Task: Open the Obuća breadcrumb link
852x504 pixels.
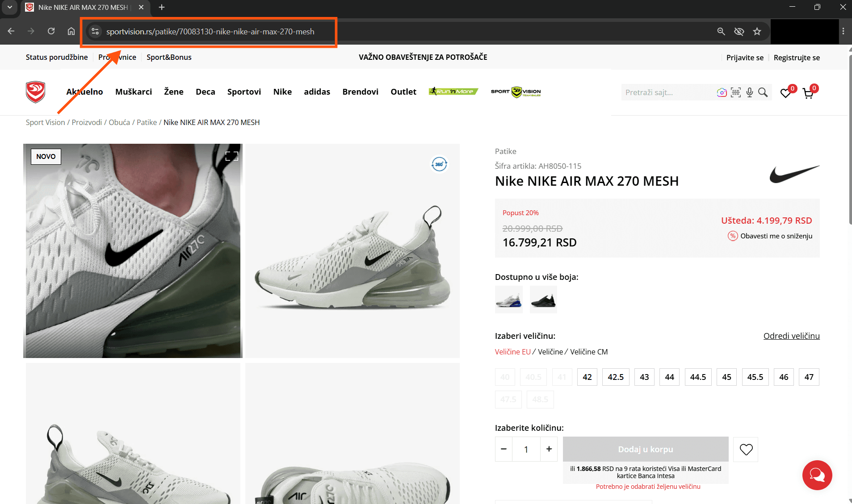Action: point(119,122)
